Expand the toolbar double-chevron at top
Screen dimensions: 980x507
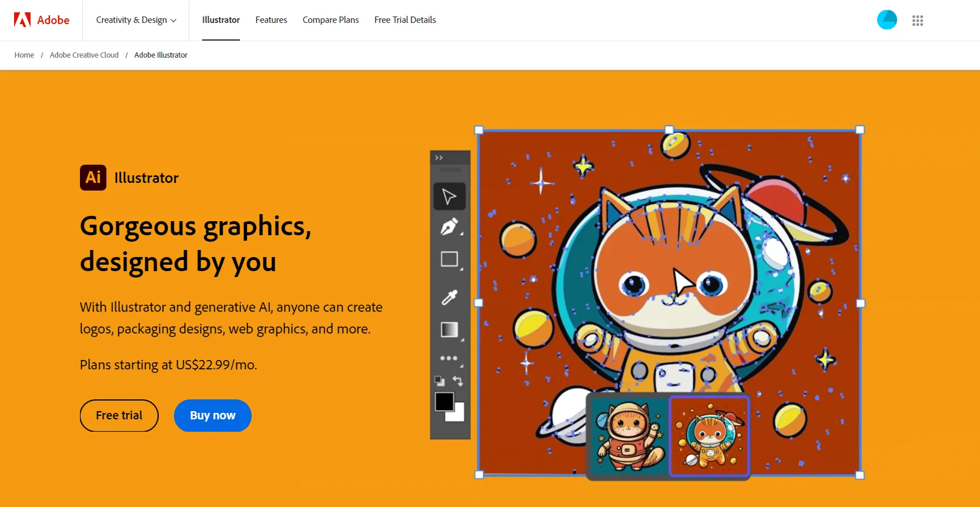pos(439,158)
